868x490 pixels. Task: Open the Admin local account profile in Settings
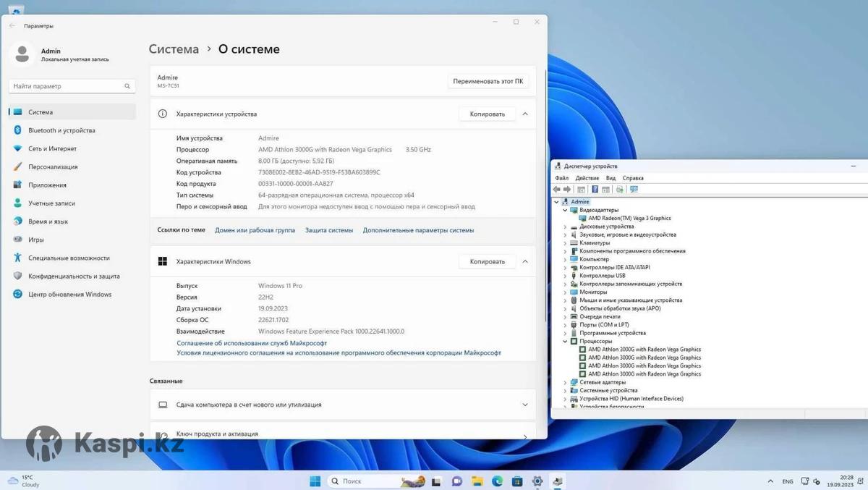(61, 54)
